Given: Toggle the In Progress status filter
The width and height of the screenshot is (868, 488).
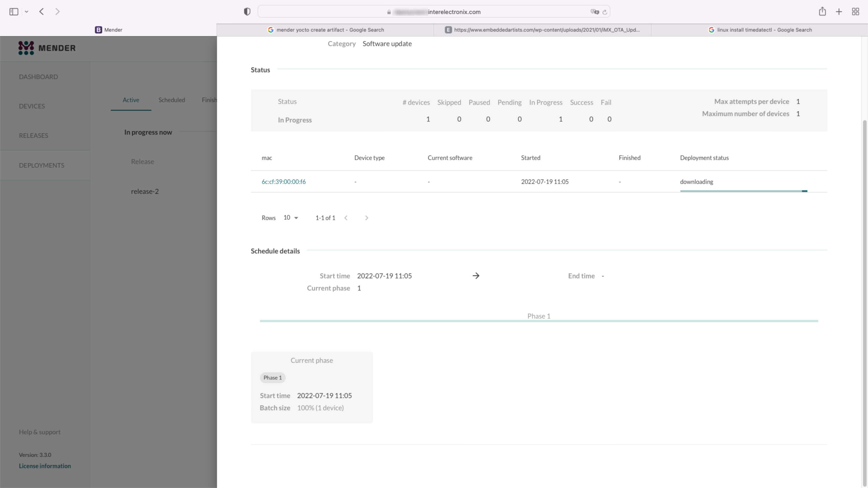Looking at the screenshot, I should click(x=546, y=102).
